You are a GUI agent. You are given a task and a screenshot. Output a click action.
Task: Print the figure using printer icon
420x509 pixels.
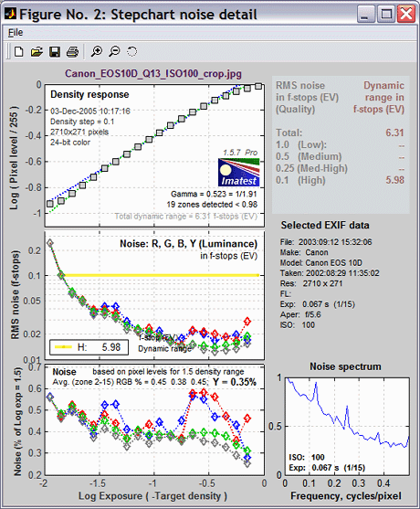(72, 51)
